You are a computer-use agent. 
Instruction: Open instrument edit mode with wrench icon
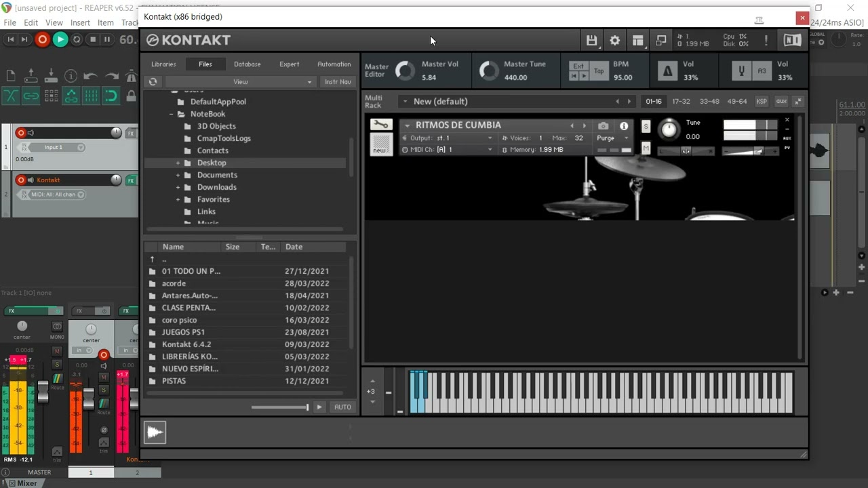point(381,125)
